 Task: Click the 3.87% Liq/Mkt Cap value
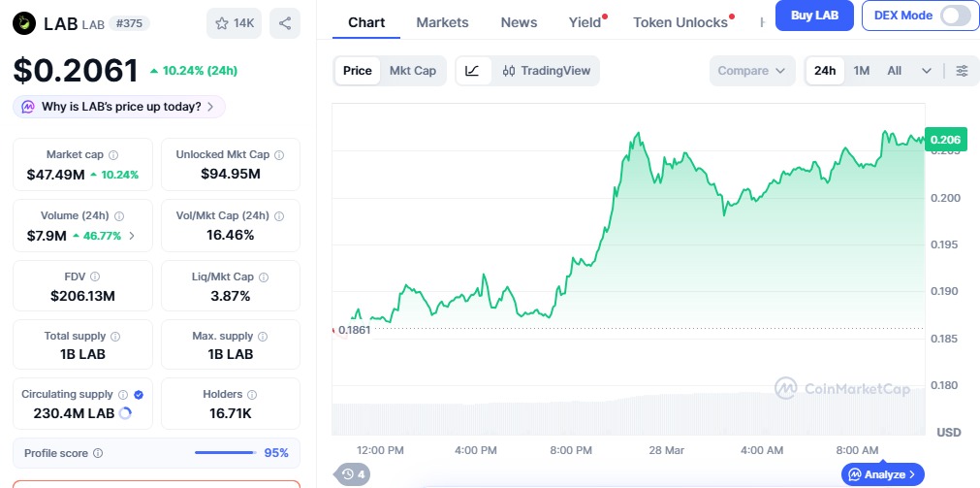[x=230, y=295]
